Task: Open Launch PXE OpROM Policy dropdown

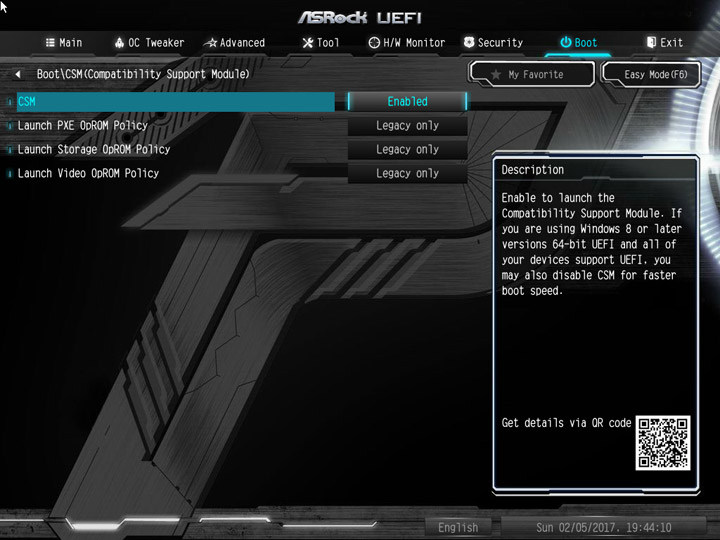Action: point(407,125)
